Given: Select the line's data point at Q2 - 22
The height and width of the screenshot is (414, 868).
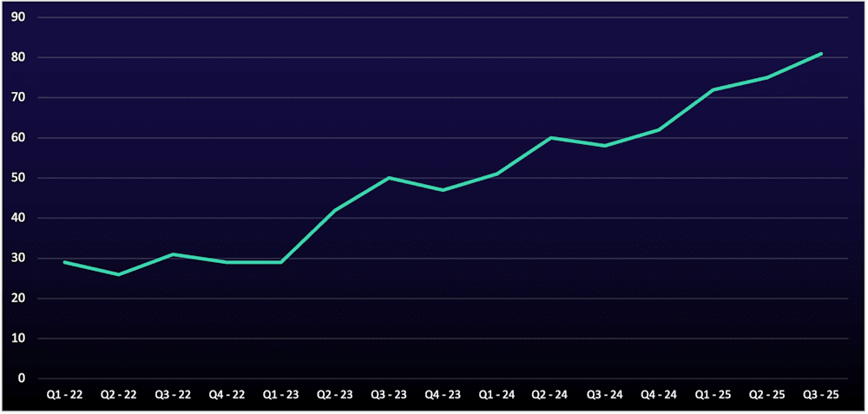Looking at the screenshot, I should (119, 274).
